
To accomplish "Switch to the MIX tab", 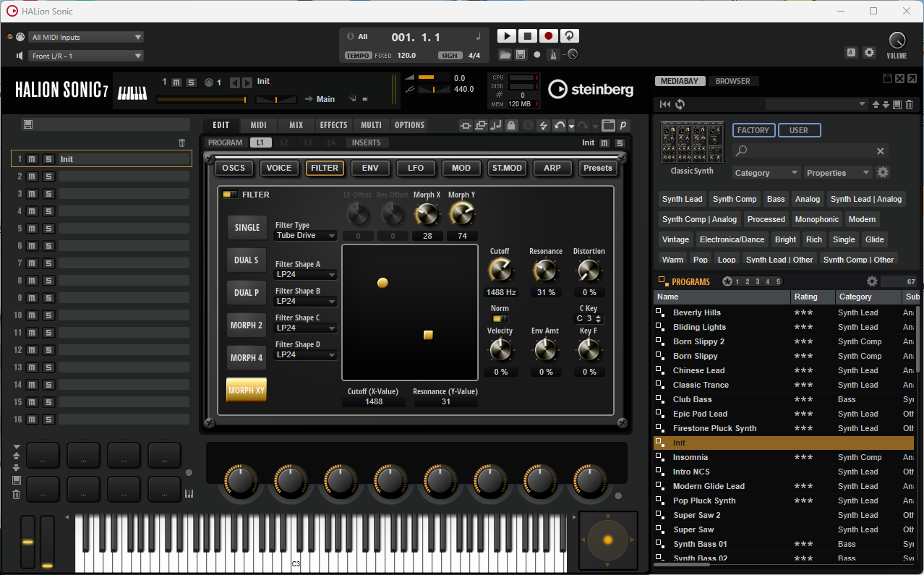I will coord(296,125).
